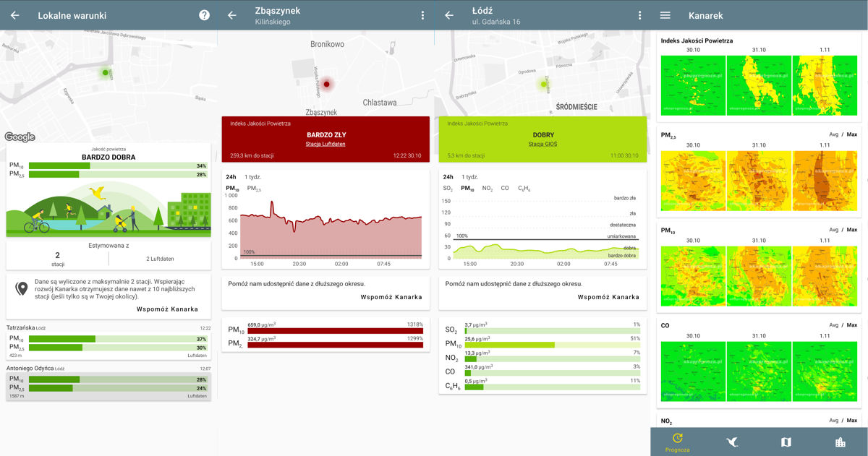868x456 pixels.
Task: Tap the red station marker near Zbąszynek
Action: click(x=327, y=85)
